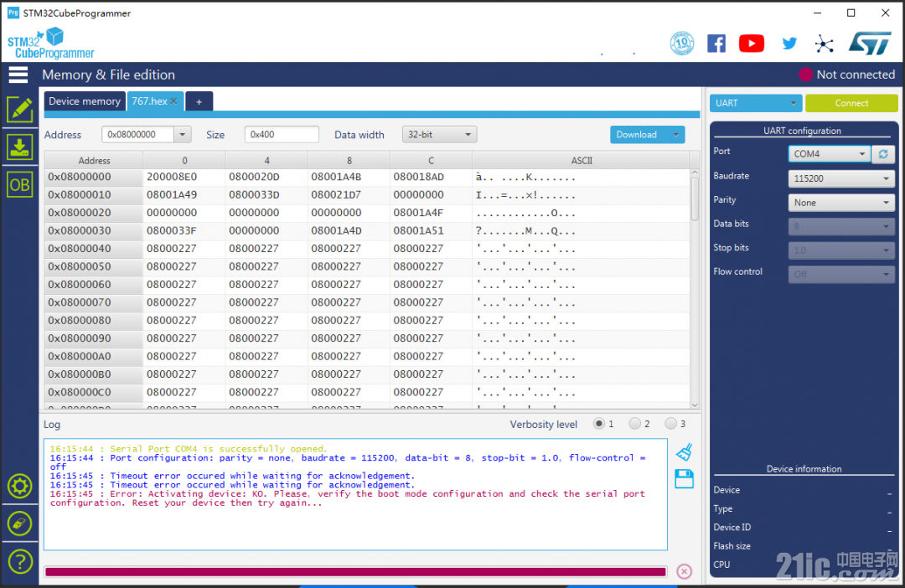This screenshot has width=905, height=588.
Task: Add a new tab with plus
Action: point(199,101)
